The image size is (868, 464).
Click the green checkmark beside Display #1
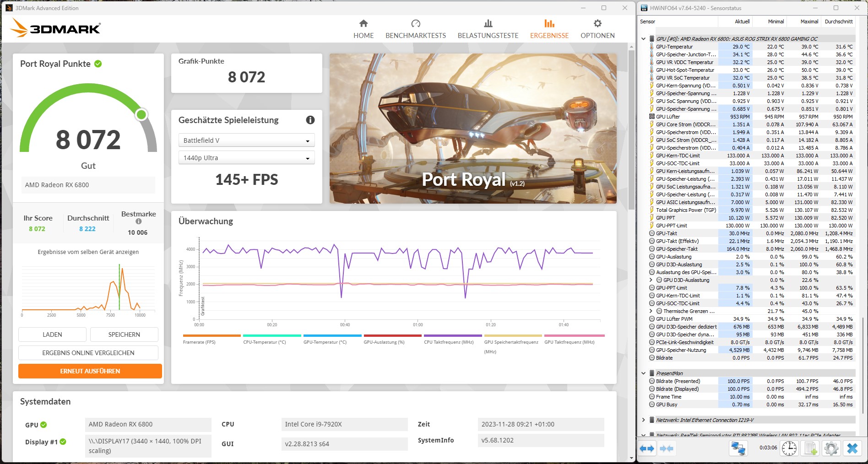[x=63, y=442]
